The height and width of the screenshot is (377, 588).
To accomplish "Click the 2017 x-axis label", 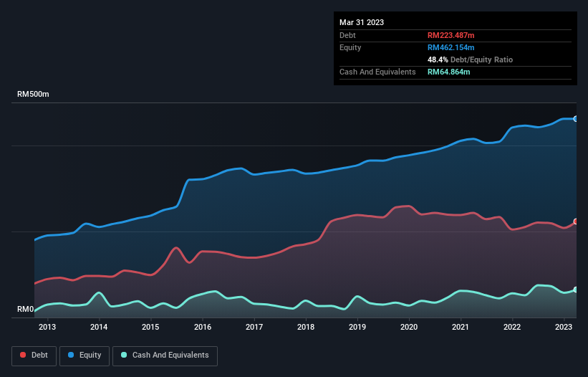I will (x=254, y=327).
